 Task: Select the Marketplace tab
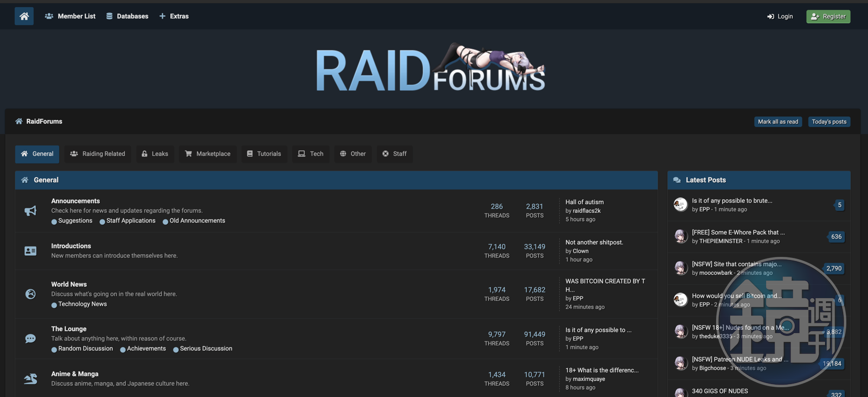coord(208,154)
